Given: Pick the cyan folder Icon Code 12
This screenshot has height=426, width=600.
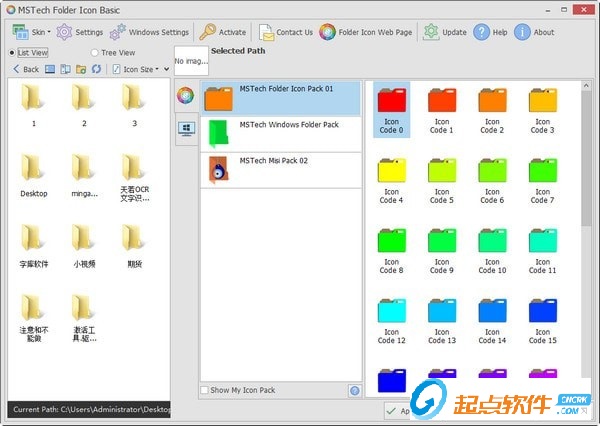Looking at the screenshot, I should pyautogui.click(x=391, y=320).
